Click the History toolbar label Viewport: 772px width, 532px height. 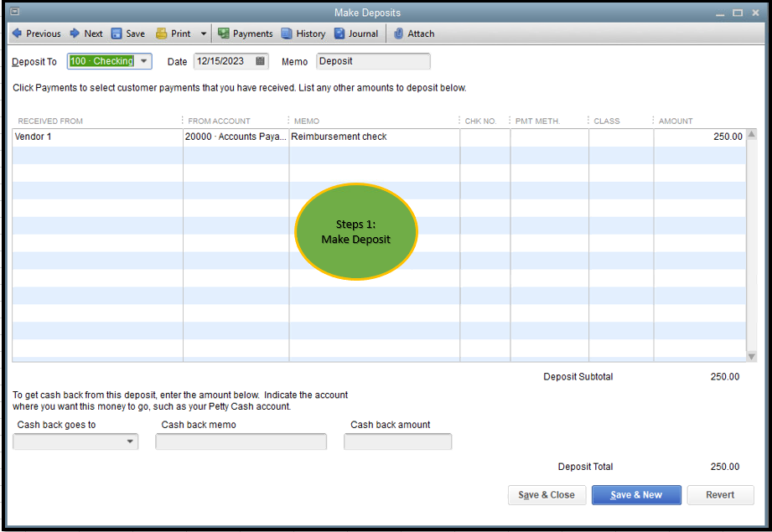[311, 34]
